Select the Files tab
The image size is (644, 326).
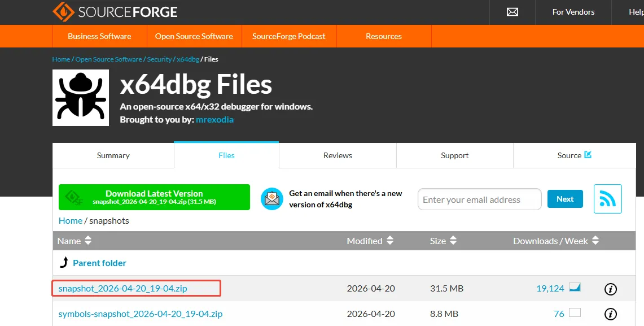(226, 155)
